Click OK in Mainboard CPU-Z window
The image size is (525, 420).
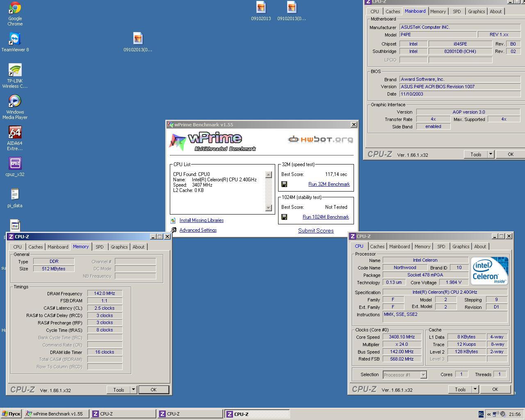tap(511, 154)
